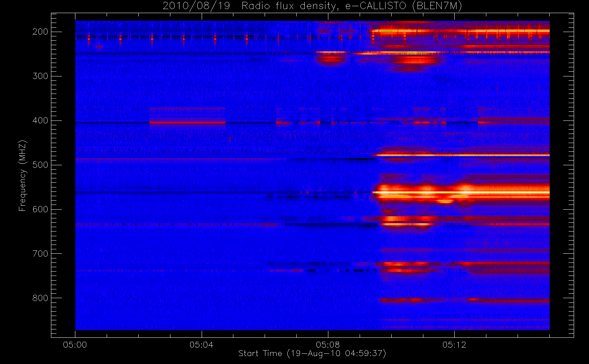Click the 05:08 time tick label
The width and height of the screenshot is (589, 364).
coord(328,345)
